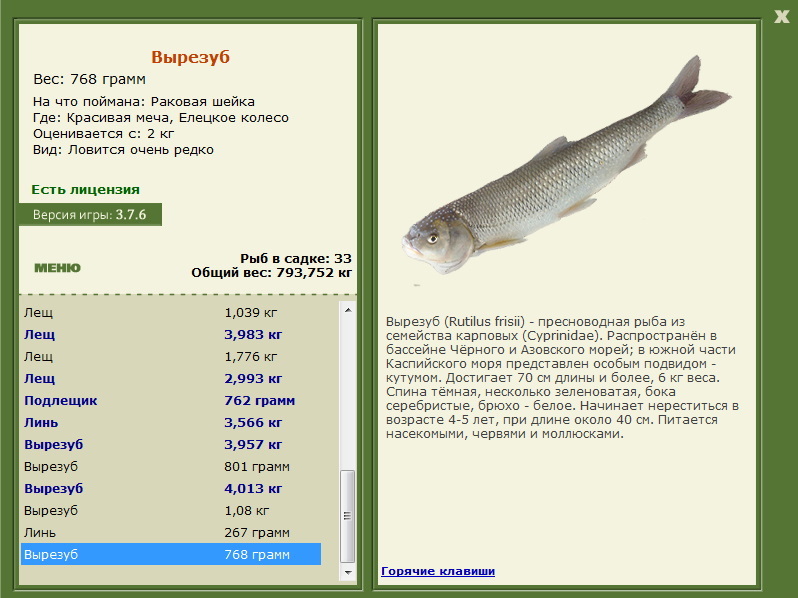
Task: Click Где: Красивая меча, Елецкое колесо line
Action: (161, 118)
